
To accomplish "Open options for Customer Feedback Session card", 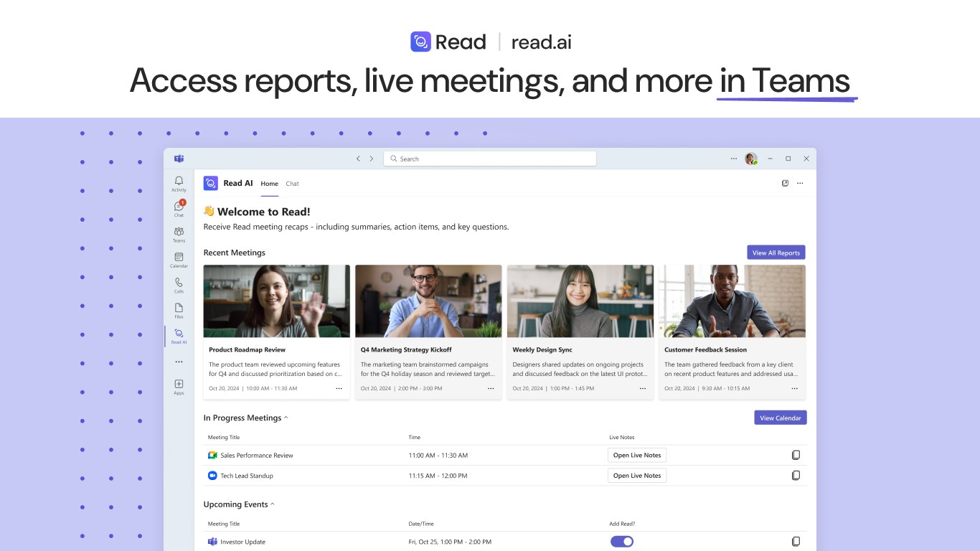I will [795, 388].
